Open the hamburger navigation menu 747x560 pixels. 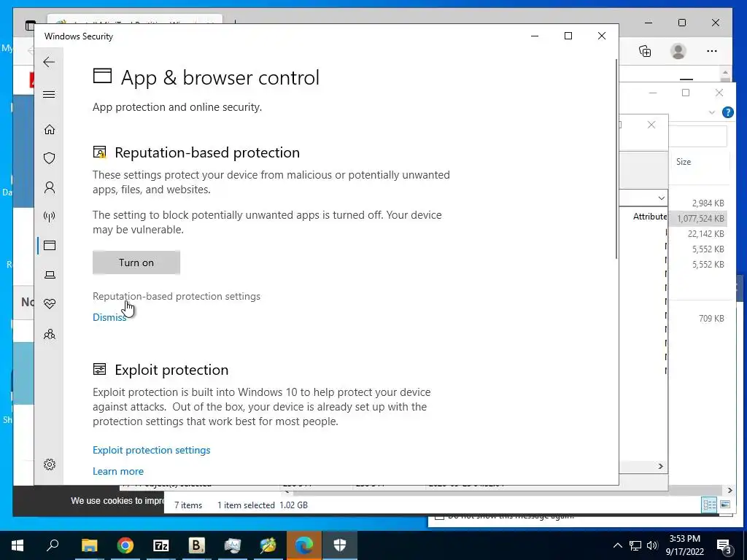pos(49,94)
